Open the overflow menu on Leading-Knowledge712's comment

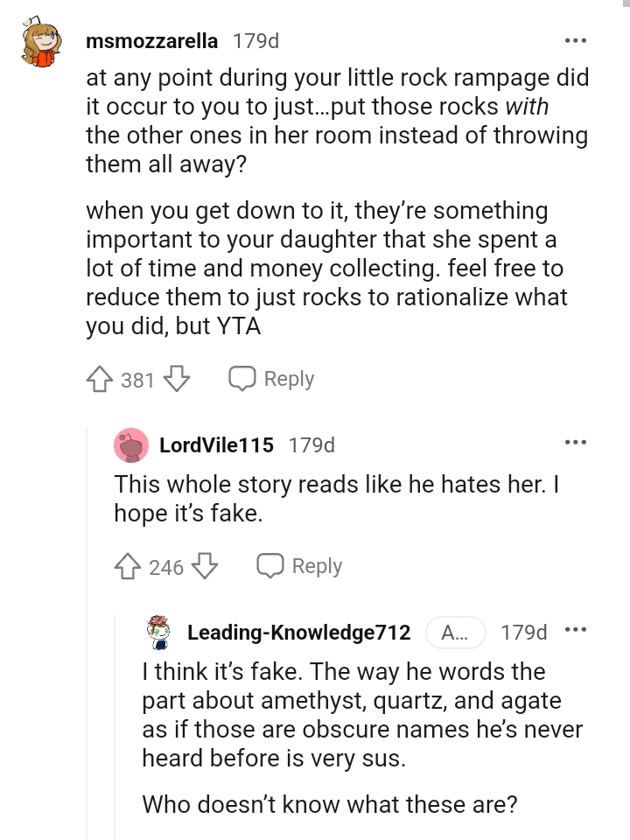[575, 629]
